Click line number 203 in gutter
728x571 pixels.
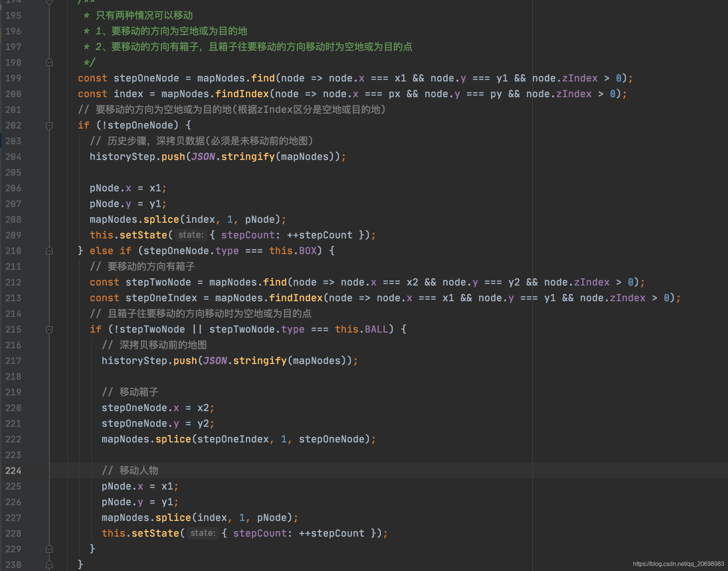pos(13,141)
